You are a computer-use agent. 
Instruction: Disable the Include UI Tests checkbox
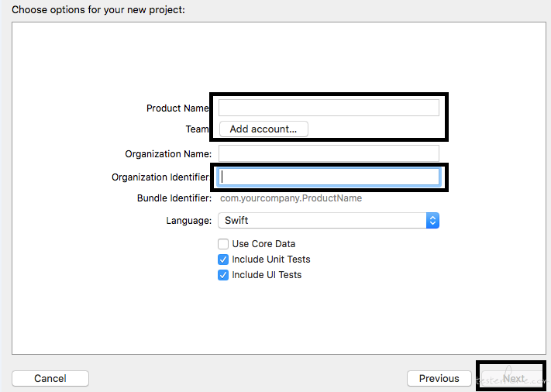223,275
